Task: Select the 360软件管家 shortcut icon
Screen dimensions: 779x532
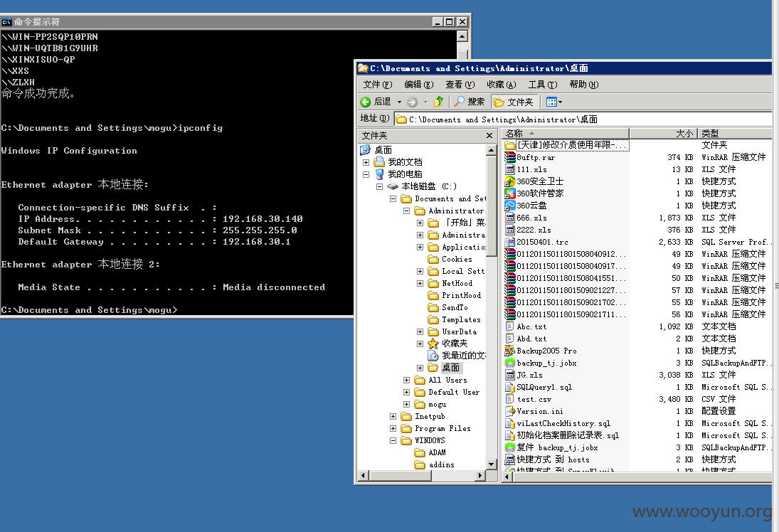Action: pos(509,193)
